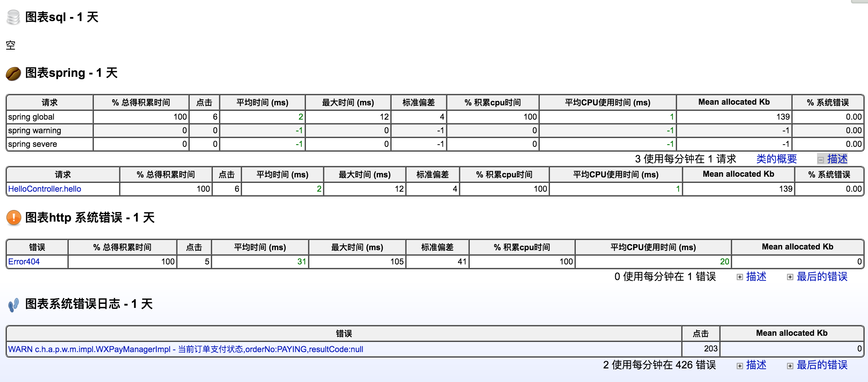Click the 错误 header in error log table
The height and width of the screenshot is (382, 868).
tap(344, 333)
